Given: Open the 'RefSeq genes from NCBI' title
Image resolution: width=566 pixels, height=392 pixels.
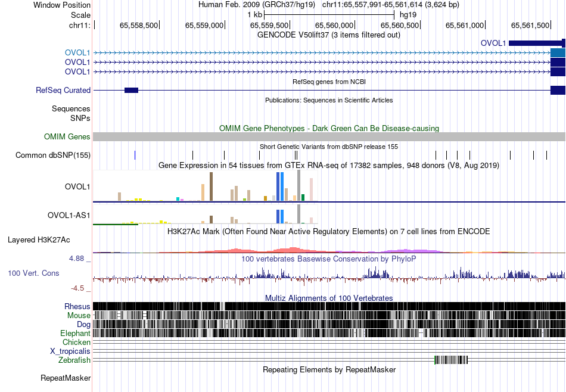Looking at the screenshot, I should [329, 82].
